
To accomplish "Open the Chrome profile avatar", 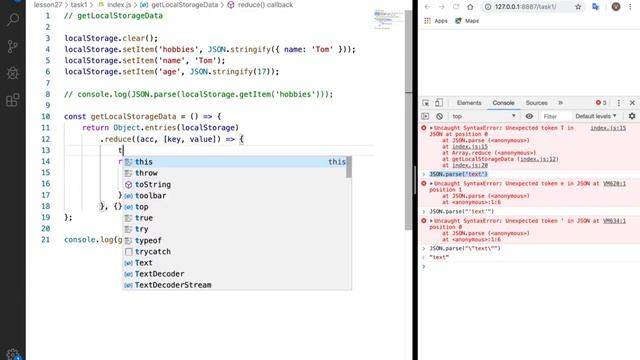I will click(616, 7).
